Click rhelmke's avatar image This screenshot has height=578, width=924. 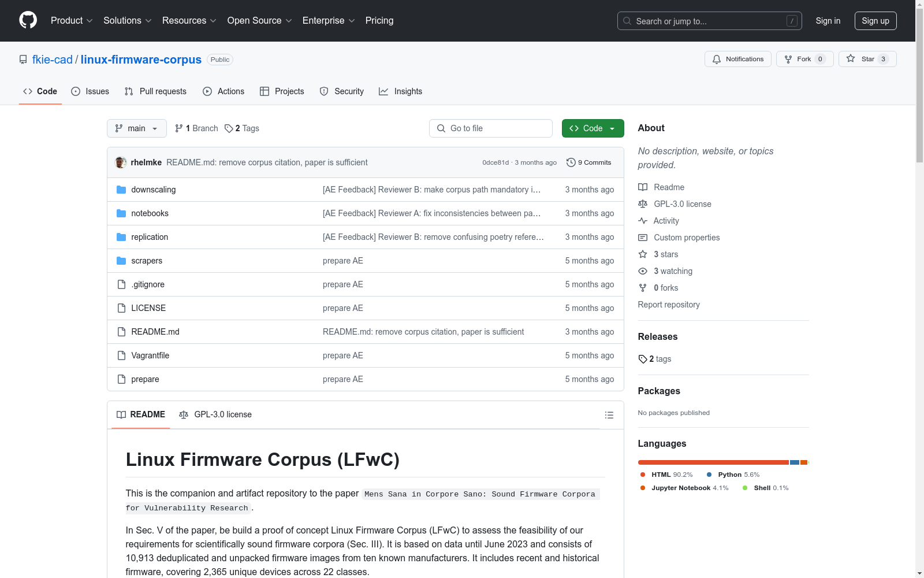(x=121, y=162)
